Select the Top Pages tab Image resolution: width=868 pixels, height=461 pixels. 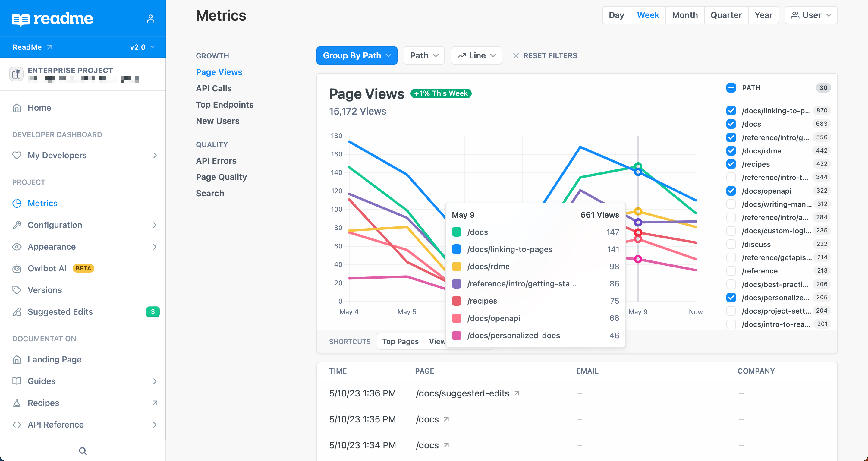(400, 341)
